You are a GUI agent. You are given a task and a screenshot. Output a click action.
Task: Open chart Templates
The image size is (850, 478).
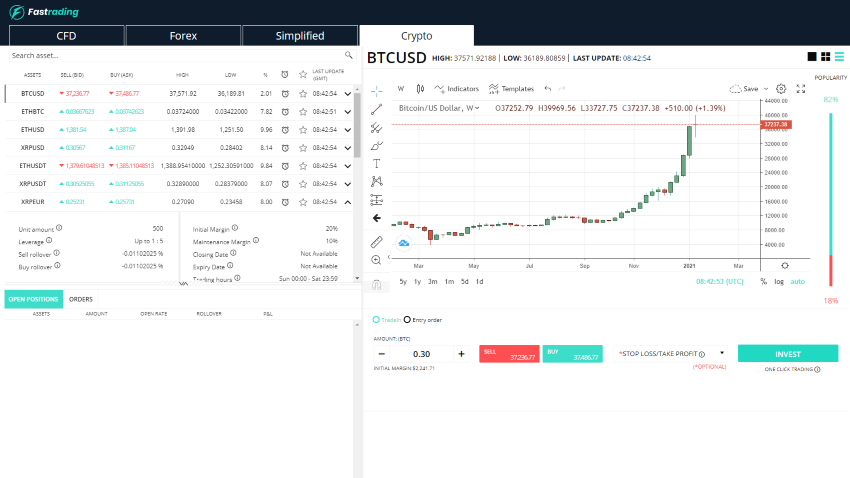pyautogui.click(x=511, y=89)
